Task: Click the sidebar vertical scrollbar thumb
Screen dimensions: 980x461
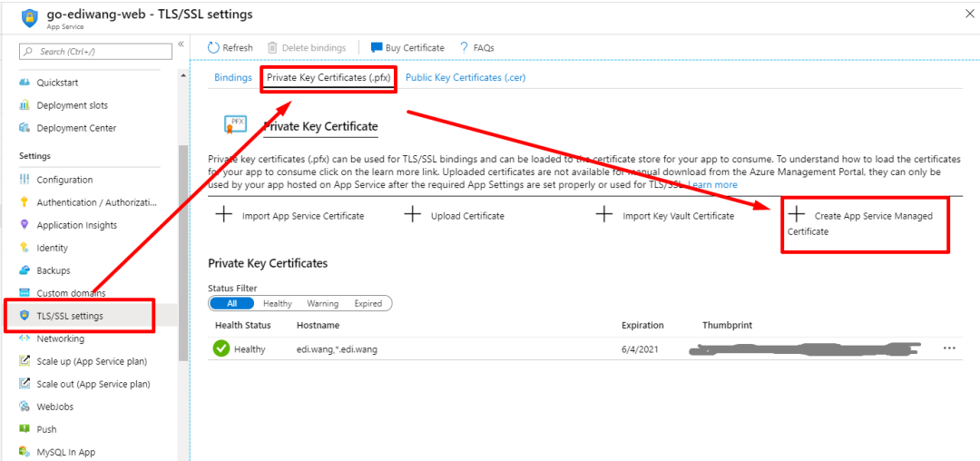Action: click(x=183, y=253)
